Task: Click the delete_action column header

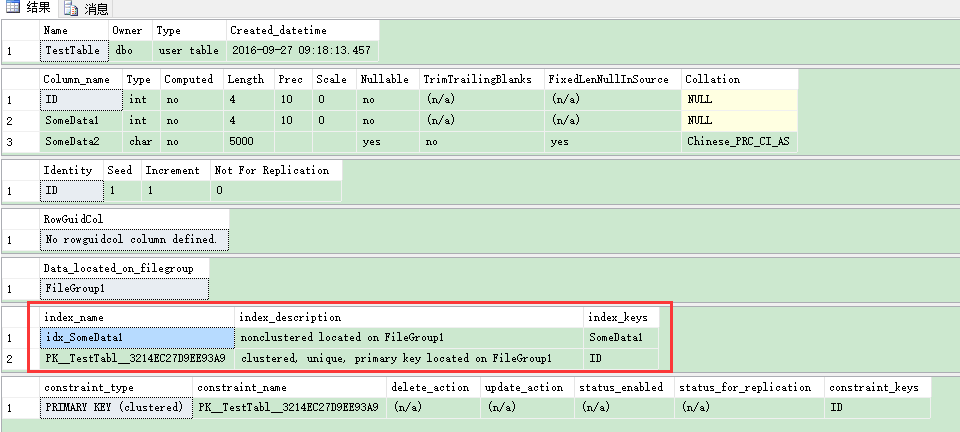Action: pyautogui.click(x=433, y=387)
